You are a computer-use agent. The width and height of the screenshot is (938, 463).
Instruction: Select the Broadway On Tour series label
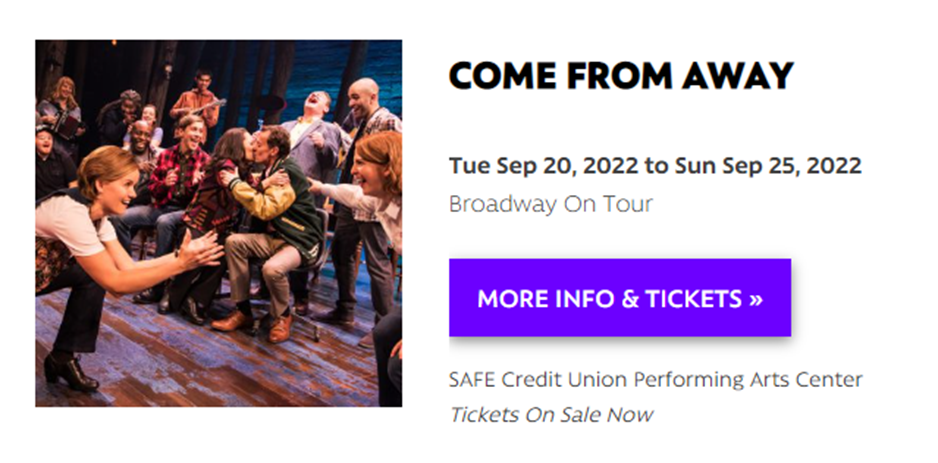click(x=550, y=204)
